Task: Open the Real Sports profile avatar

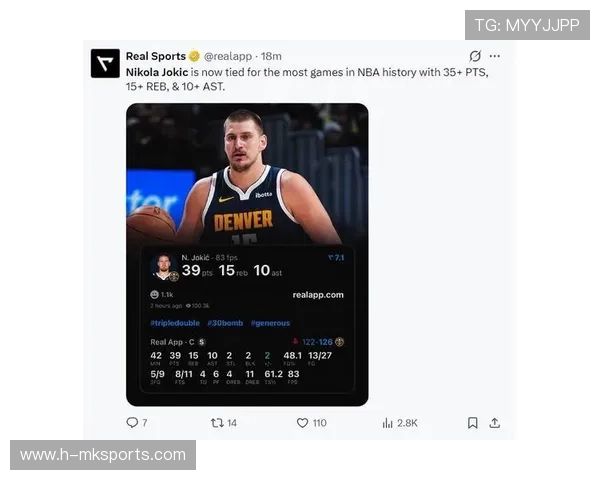Action: 105,63
